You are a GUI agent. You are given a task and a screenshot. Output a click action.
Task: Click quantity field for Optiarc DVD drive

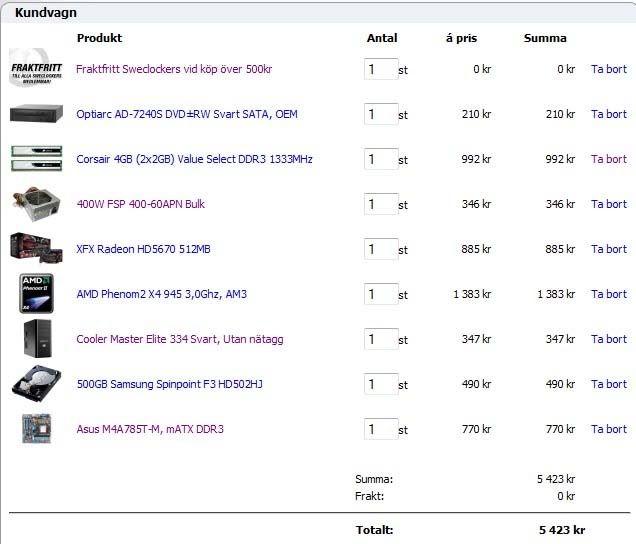coord(380,114)
